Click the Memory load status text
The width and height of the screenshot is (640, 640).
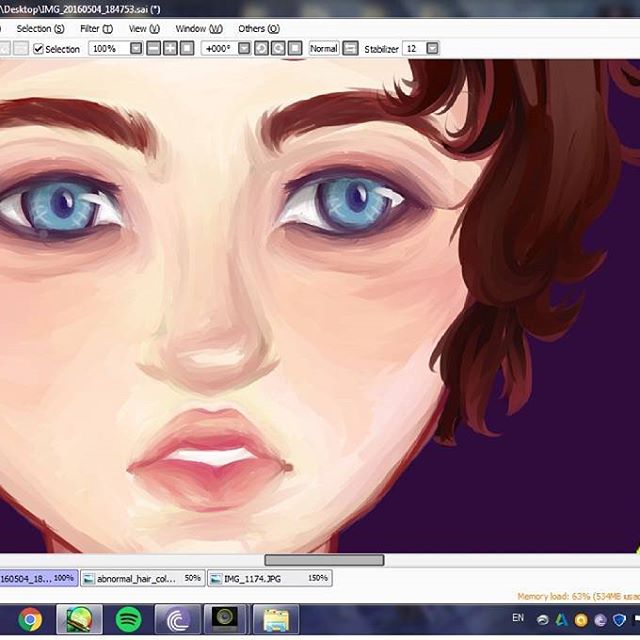[x=578, y=597]
